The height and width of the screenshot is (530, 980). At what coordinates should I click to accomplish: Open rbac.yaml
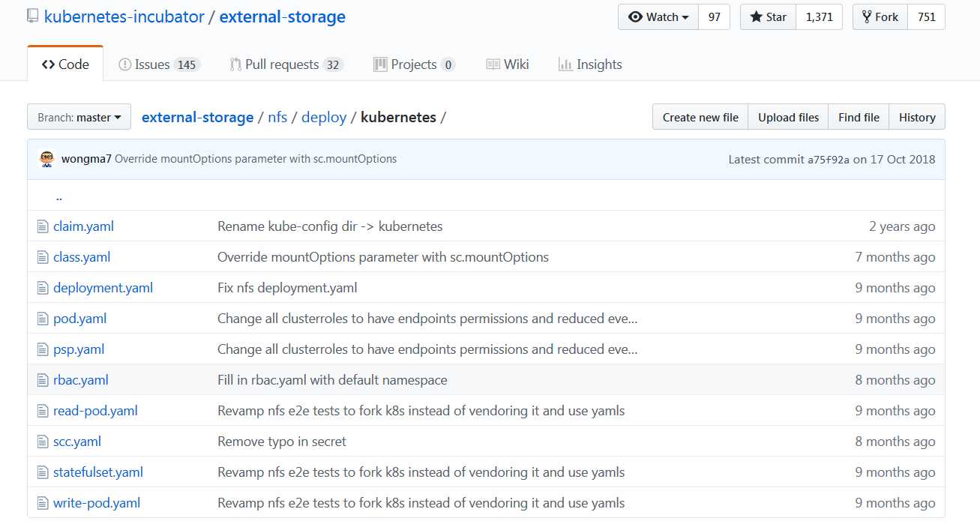pos(81,380)
